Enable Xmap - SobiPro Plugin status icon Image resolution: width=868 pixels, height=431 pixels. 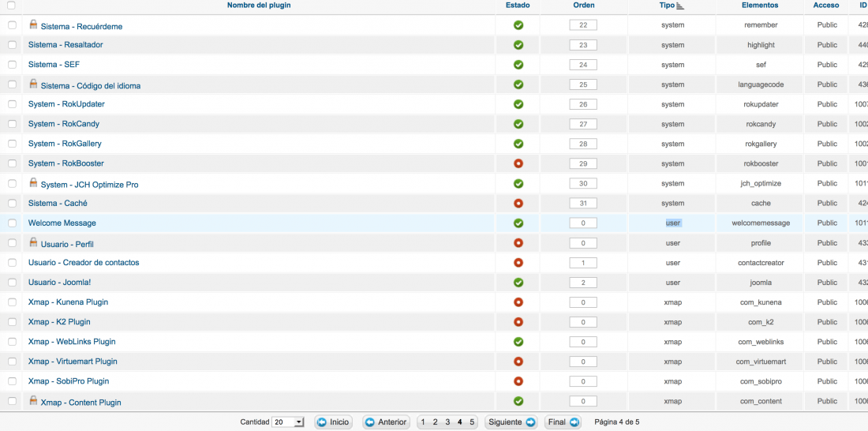click(x=518, y=382)
